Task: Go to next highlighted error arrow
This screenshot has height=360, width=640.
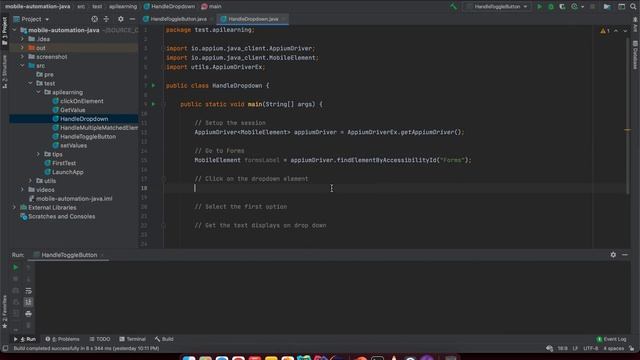Action: (625, 31)
